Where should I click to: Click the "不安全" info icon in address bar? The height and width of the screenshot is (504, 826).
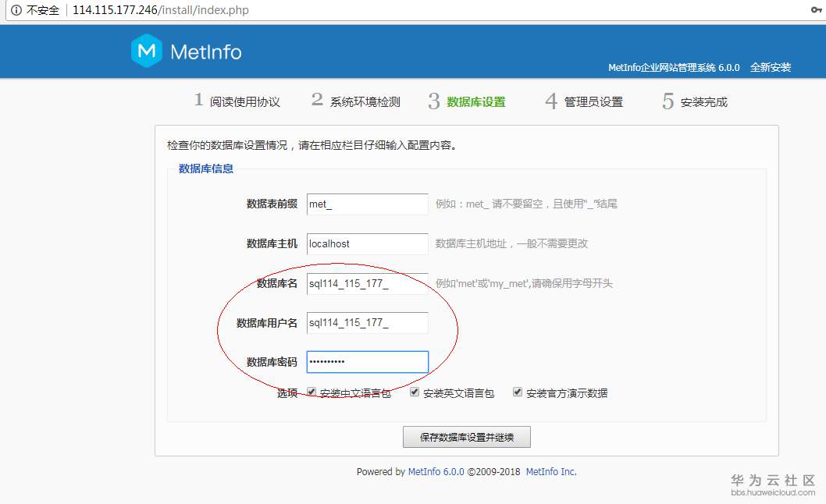[x=16, y=10]
